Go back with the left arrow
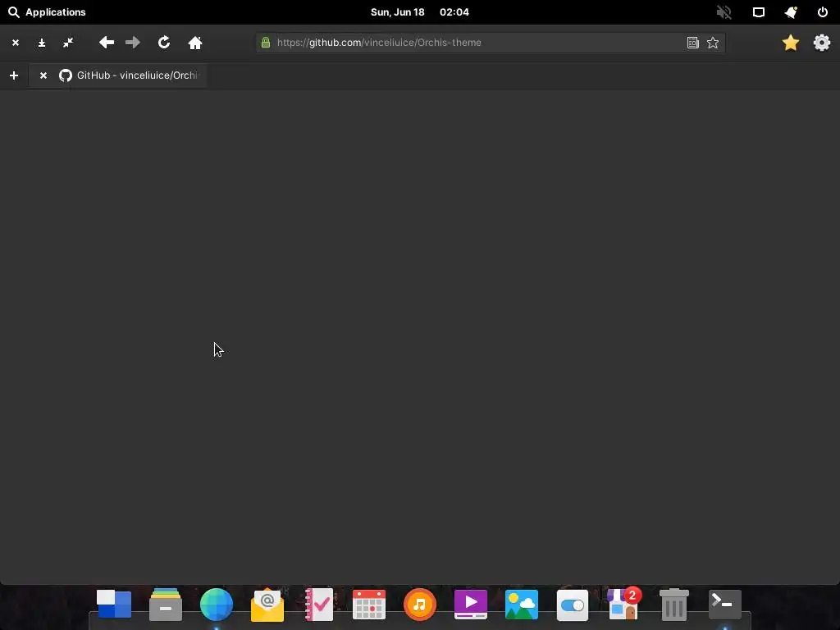 [107, 43]
